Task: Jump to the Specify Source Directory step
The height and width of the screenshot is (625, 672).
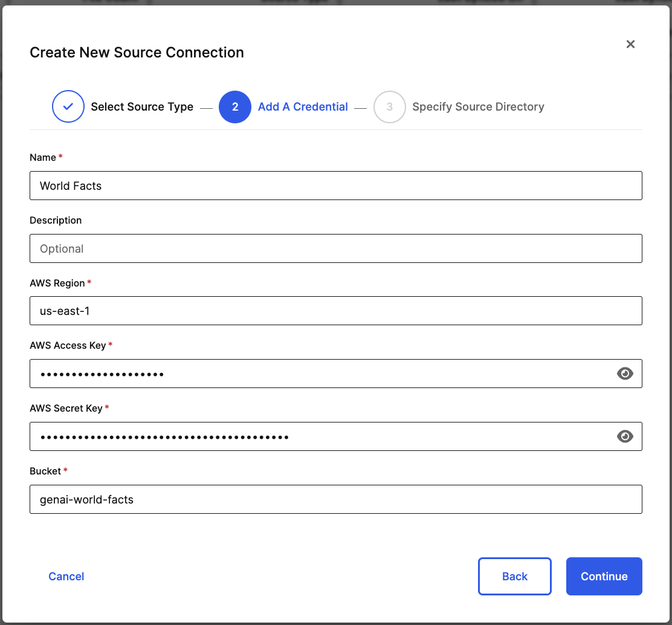Action: pos(478,106)
